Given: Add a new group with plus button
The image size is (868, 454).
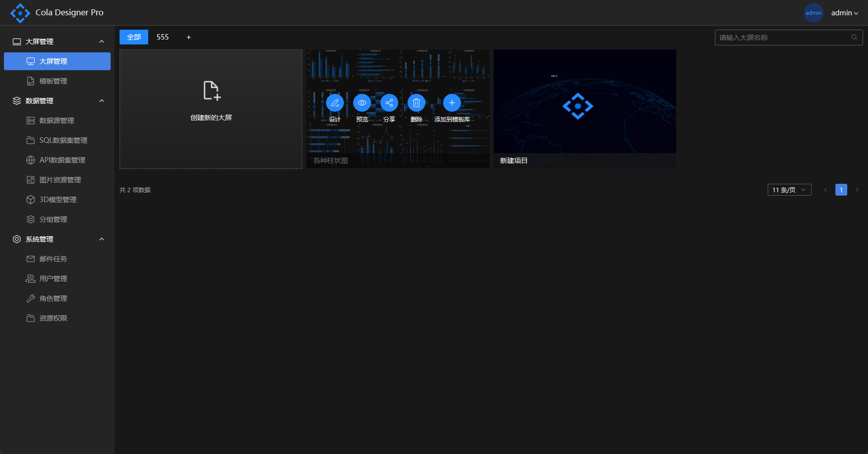Looking at the screenshot, I should click(x=189, y=37).
